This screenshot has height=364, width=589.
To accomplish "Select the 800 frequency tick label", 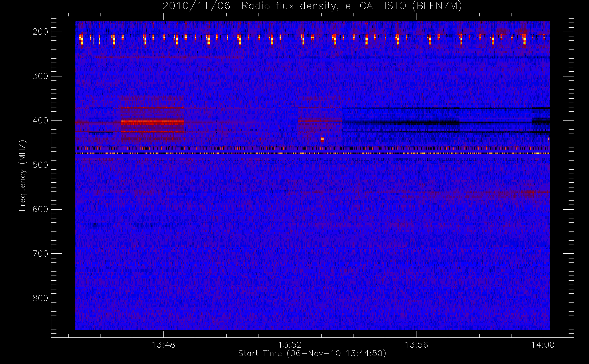I will pos(40,298).
